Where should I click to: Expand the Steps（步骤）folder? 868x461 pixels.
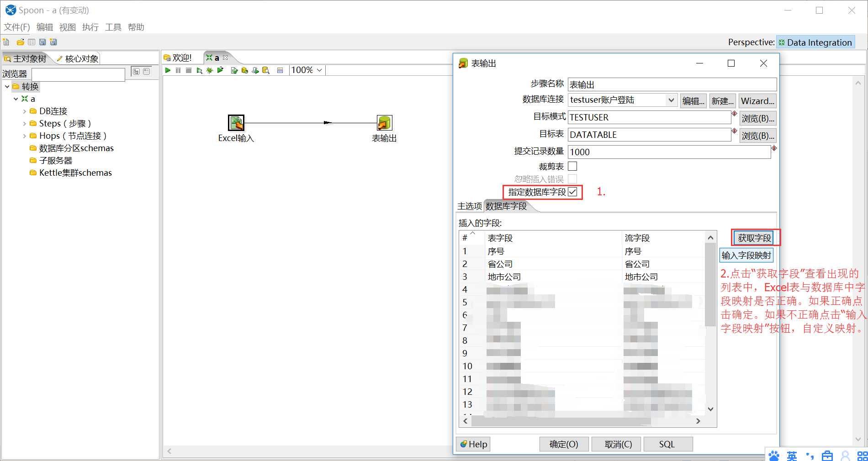click(24, 123)
